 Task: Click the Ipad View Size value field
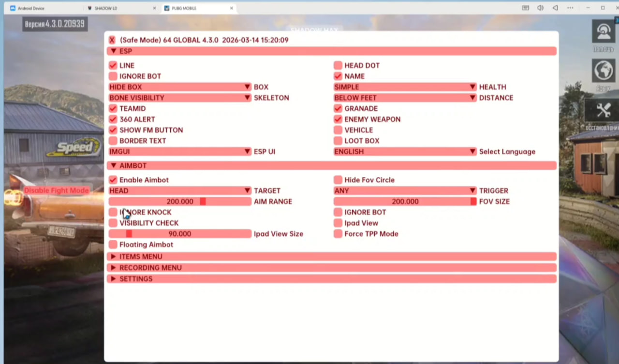coord(179,234)
